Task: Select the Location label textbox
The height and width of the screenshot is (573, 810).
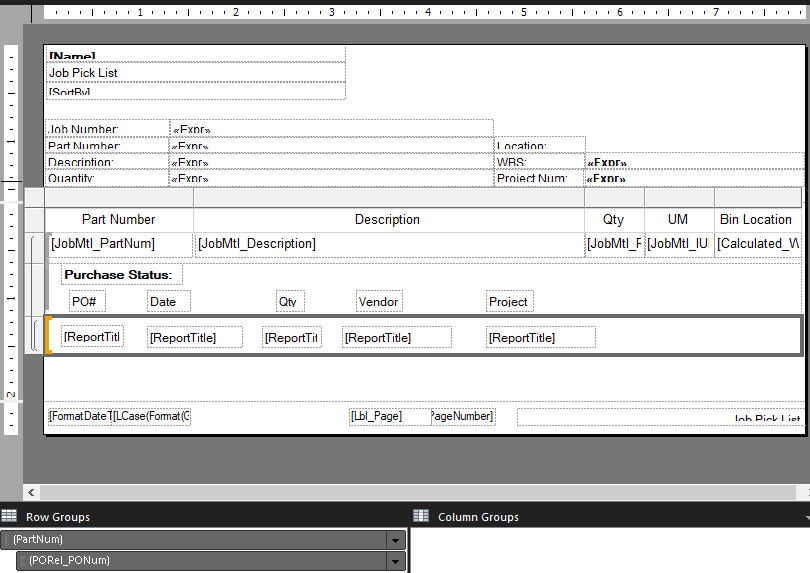Action: click(x=540, y=145)
